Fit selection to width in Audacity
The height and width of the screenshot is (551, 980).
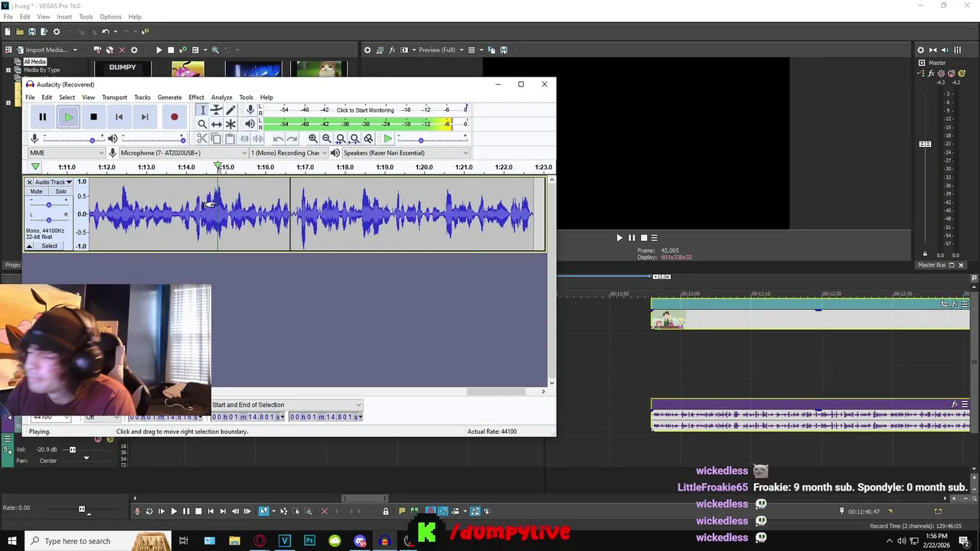[341, 139]
